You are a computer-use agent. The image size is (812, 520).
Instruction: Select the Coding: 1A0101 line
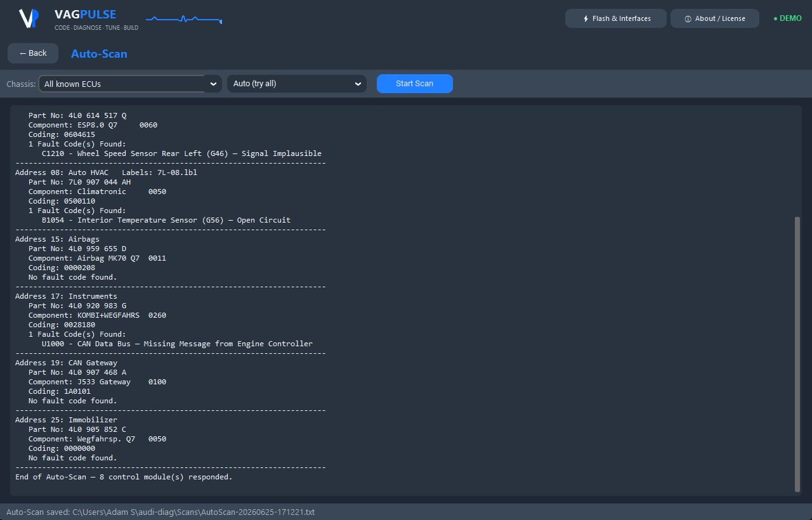(60, 391)
